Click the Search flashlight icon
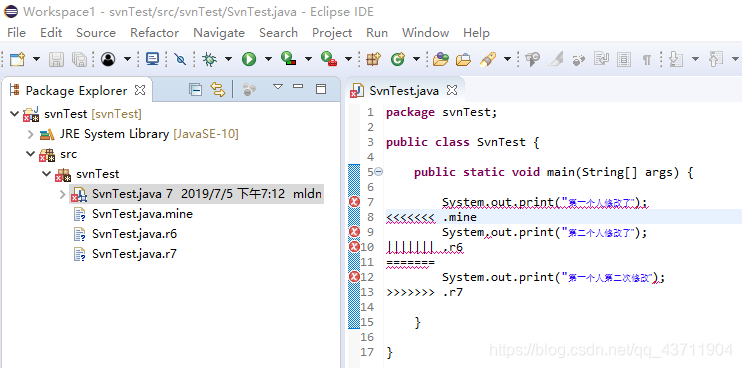742x368 pixels. click(487, 59)
